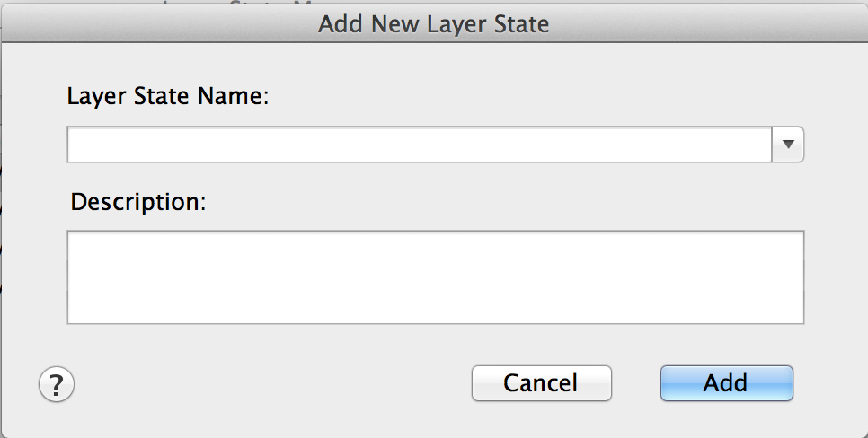Click inside the empty Description field
This screenshot has width=868, height=438.
click(x=435, y=276)
